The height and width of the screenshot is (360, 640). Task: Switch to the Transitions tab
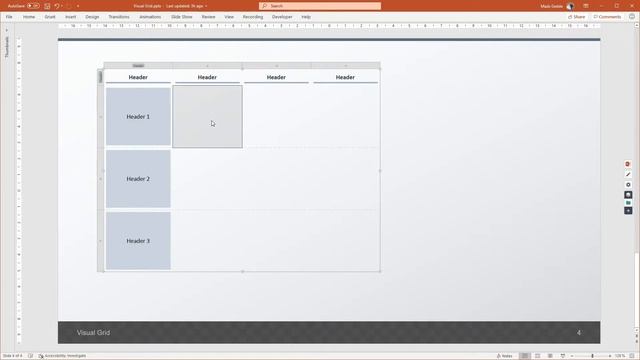point(119,17)
